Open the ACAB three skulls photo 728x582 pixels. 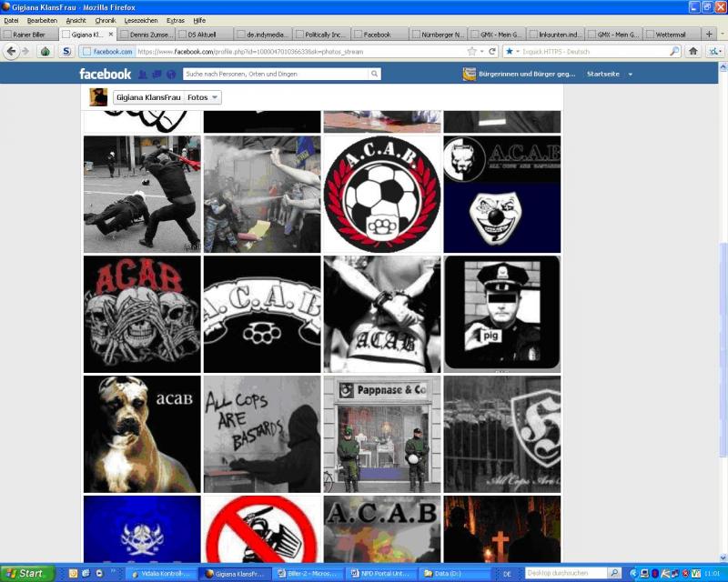tap(142, 315)
